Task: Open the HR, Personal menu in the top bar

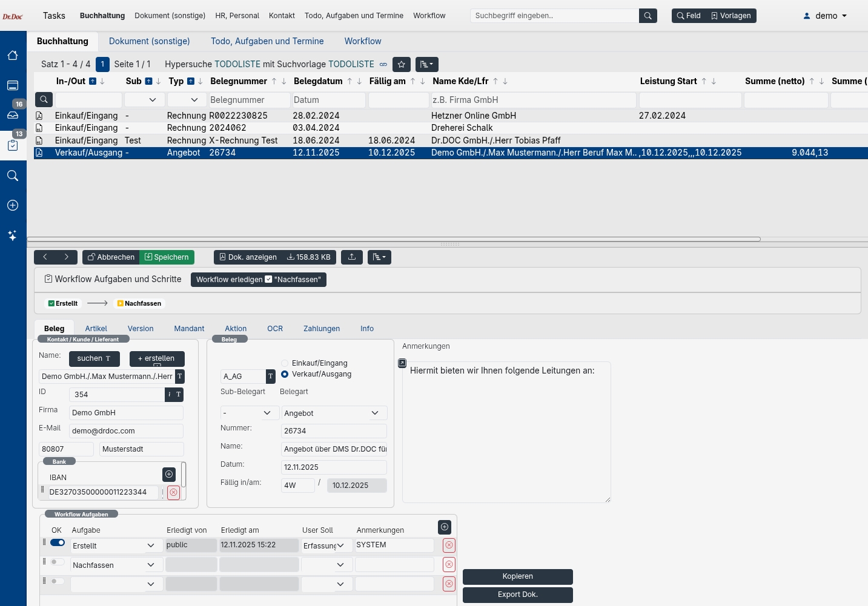Action: 237,16
